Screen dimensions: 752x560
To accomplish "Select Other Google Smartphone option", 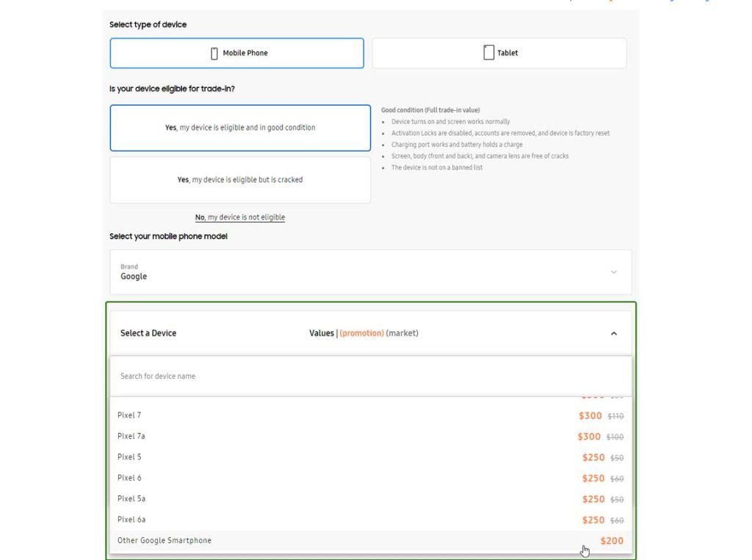I will pos(164,541).
